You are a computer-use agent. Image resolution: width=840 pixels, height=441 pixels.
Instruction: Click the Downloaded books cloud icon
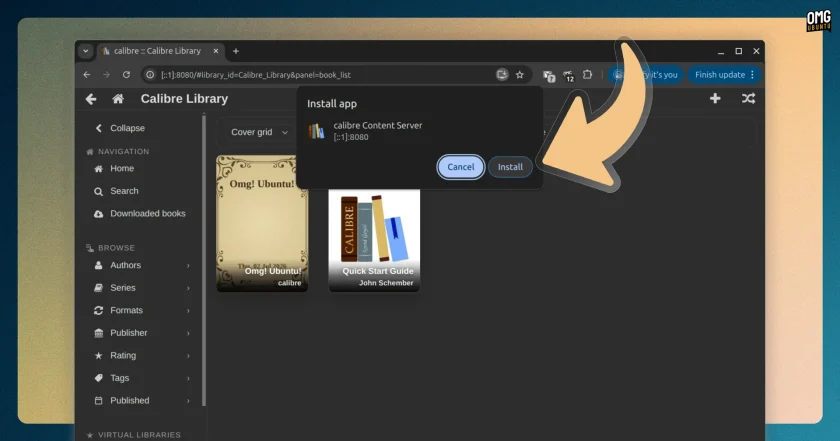pos(99,214)
